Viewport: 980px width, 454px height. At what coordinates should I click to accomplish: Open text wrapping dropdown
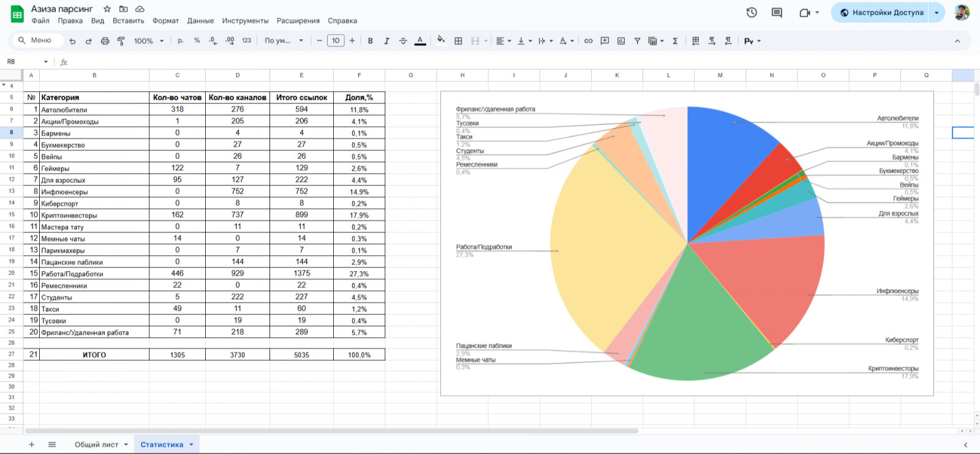point(545,41)
